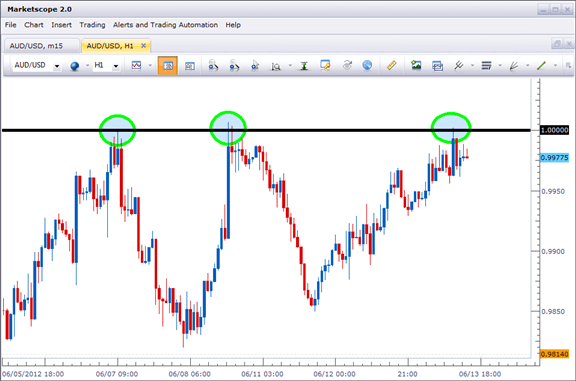Click the 0.9950 price axis label
576x381 pixels.
[x=553, y=191]
